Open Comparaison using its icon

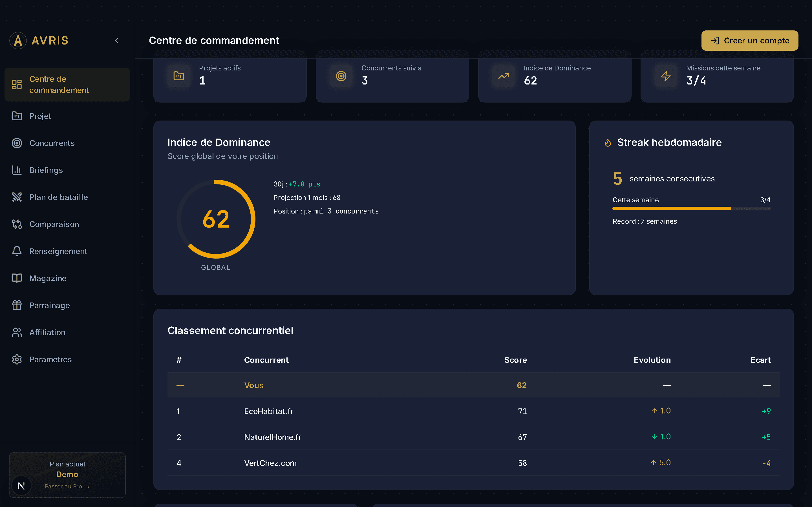pos(17,224)
